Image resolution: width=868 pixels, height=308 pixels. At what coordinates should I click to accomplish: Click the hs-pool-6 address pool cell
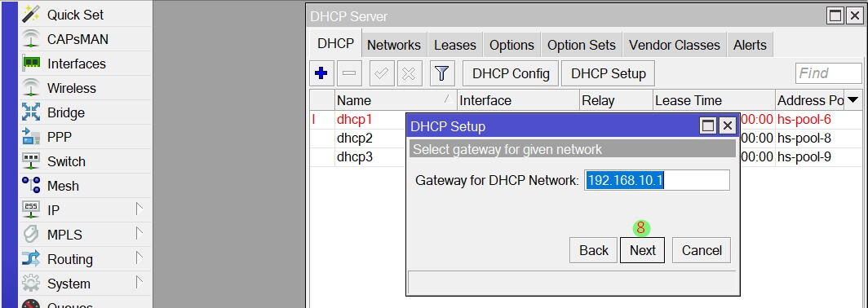click(804, 119)
